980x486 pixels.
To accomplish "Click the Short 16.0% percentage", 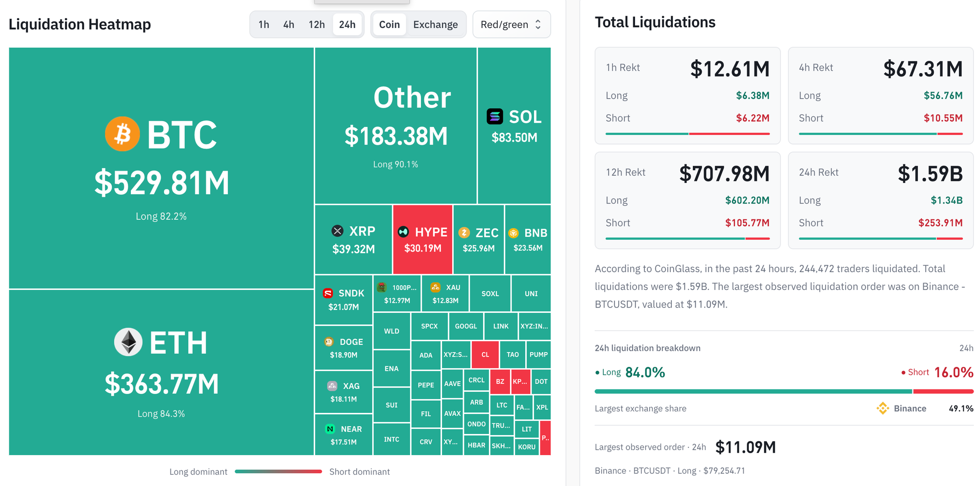I will click(x=954, y=372).
